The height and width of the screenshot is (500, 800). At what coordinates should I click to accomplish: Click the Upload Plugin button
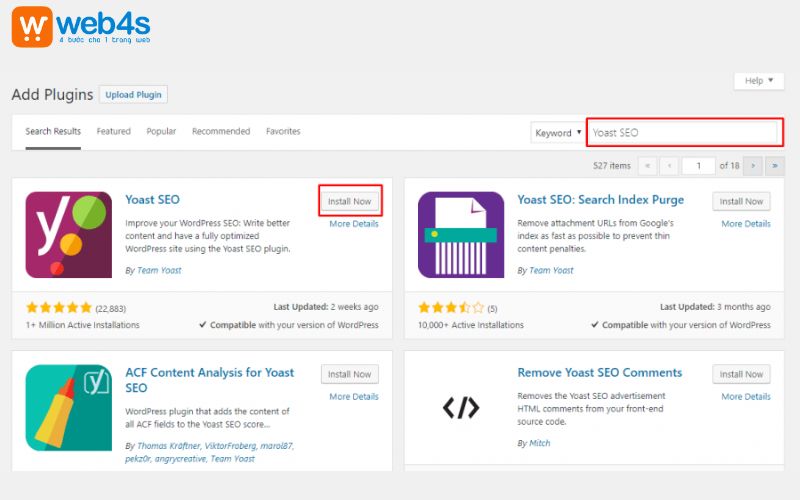point(134,95)
